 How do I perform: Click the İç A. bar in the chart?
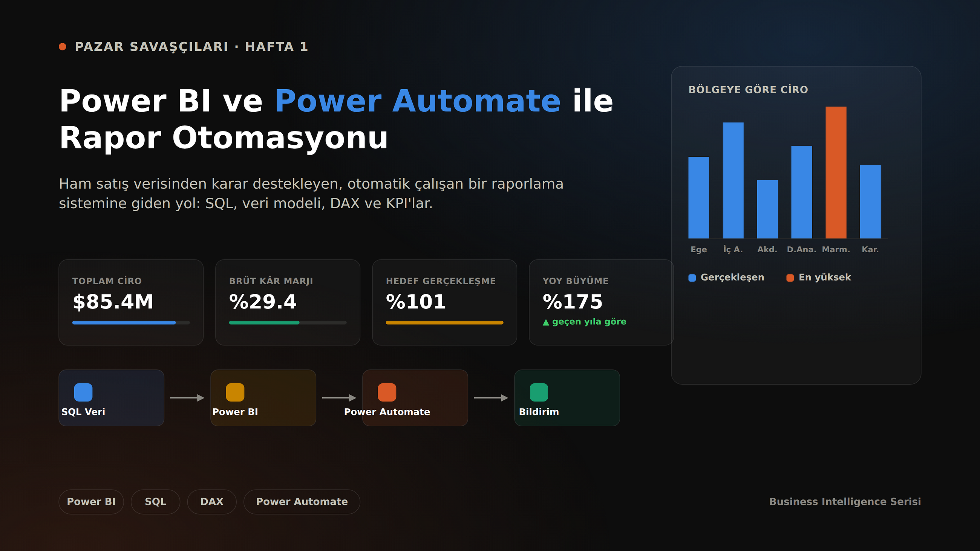tap(733, 181)
